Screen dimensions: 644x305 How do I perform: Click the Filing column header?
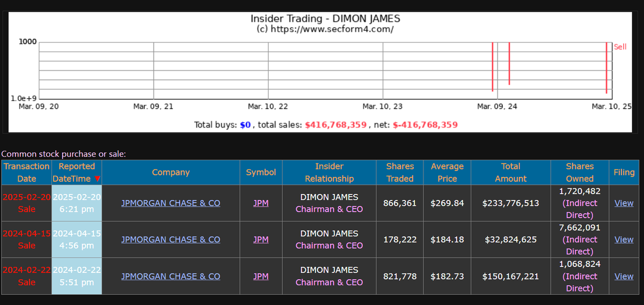point(624,173)
